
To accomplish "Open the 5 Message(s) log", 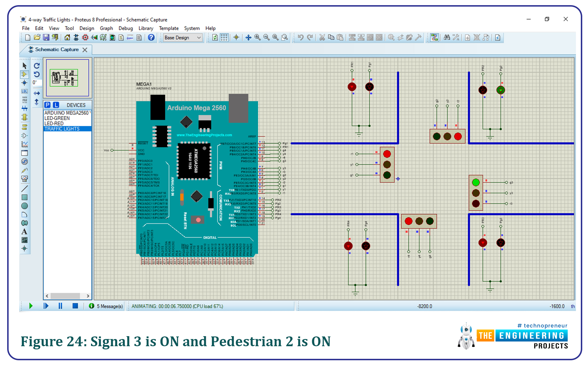I will point(106,306).
